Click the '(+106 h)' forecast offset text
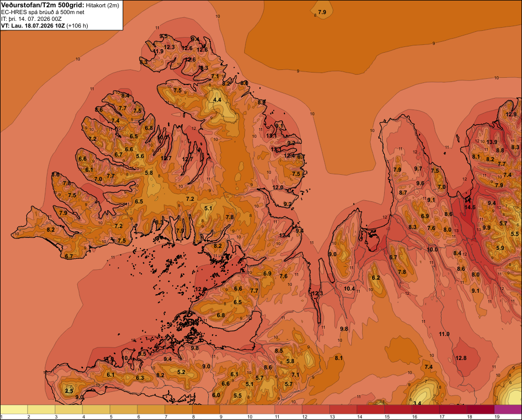 click(77, 26)
